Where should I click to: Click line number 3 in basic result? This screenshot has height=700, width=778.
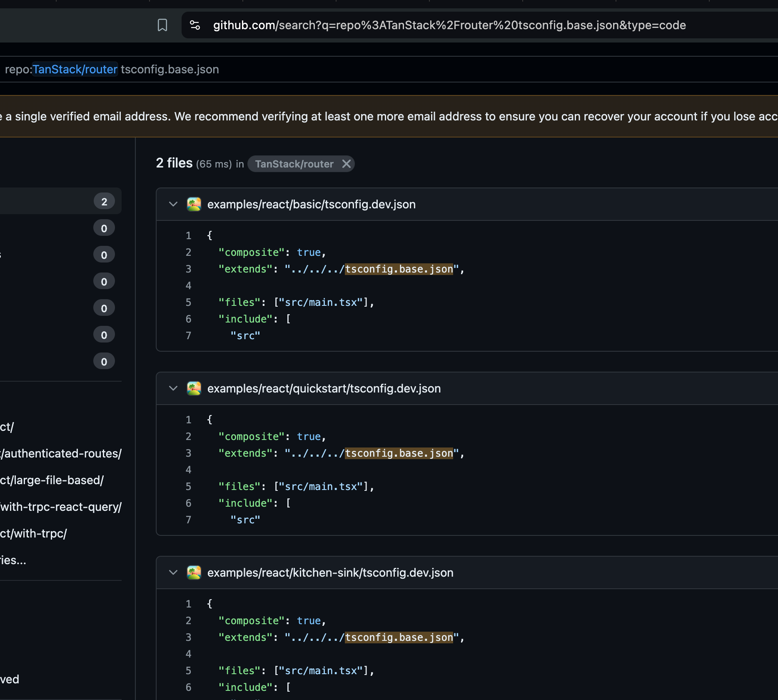click(x=189, y=269)
